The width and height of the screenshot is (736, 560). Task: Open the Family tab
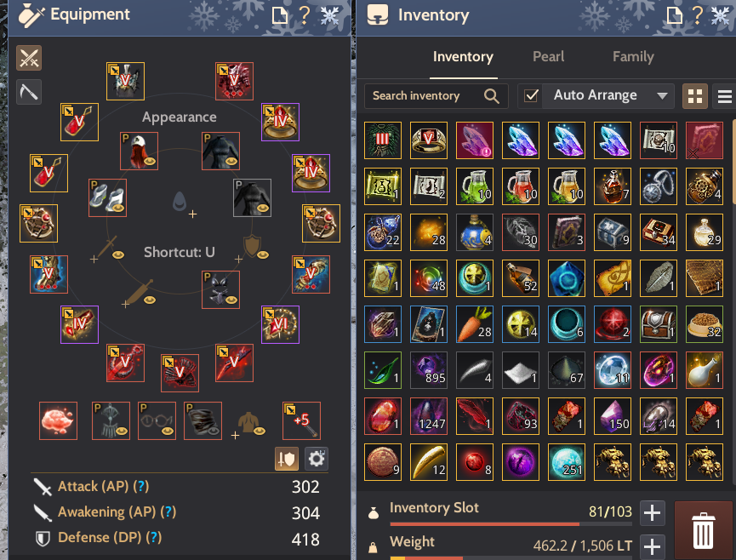[633, 57]
